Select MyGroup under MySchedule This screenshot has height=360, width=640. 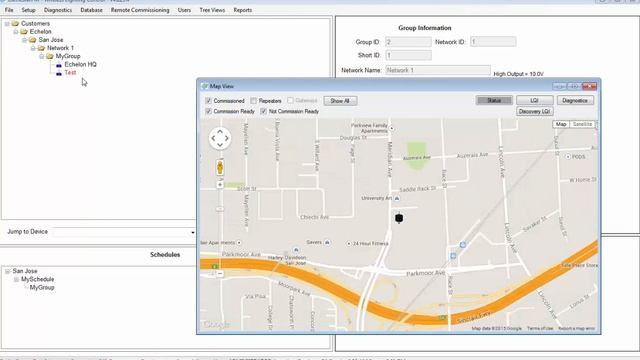42,288
